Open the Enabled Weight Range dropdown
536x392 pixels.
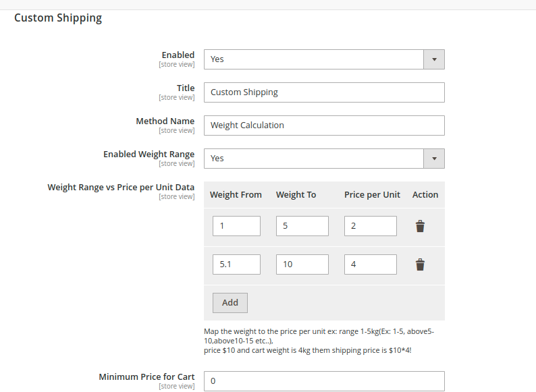[324, 159]
